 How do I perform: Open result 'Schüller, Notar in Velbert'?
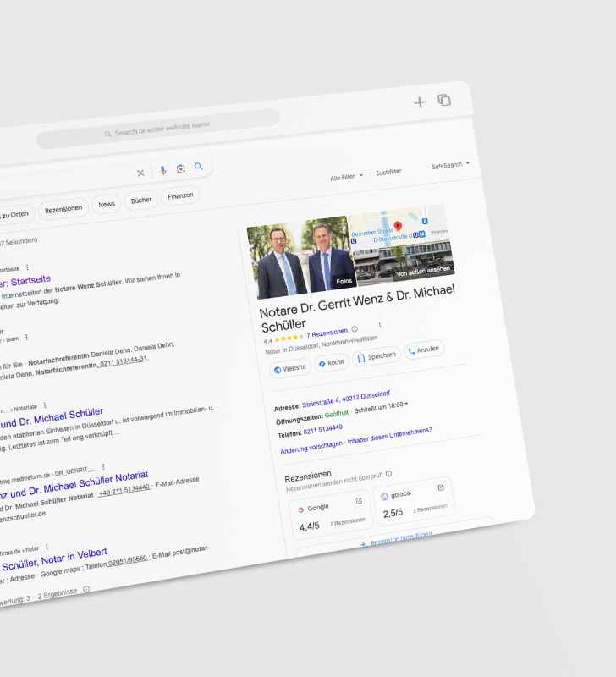click(54, 559)
